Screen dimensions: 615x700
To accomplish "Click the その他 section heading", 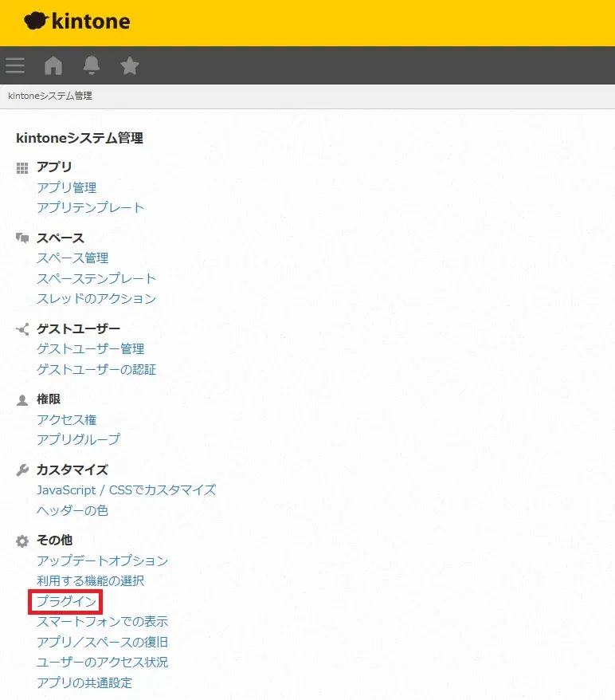I will tap(54, 541).
